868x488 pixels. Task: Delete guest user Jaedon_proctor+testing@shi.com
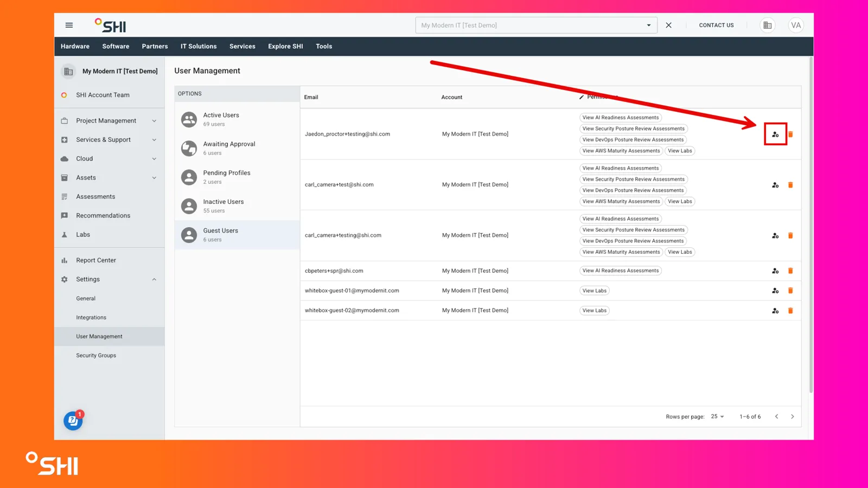coord(790,134)
